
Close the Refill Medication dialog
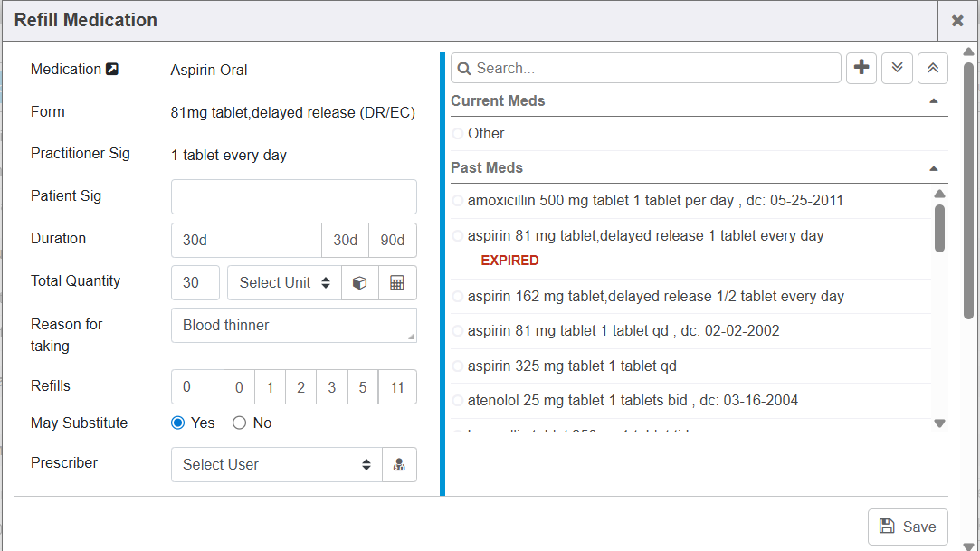957,21
